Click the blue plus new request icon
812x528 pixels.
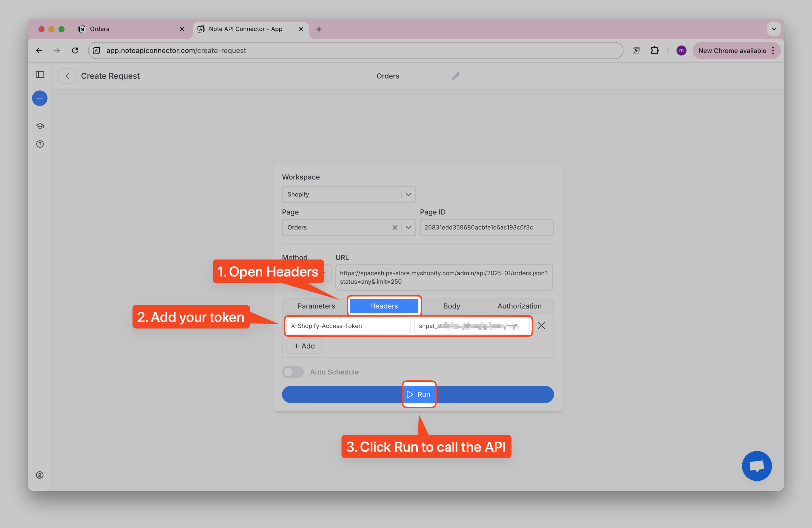coord(39,98)
